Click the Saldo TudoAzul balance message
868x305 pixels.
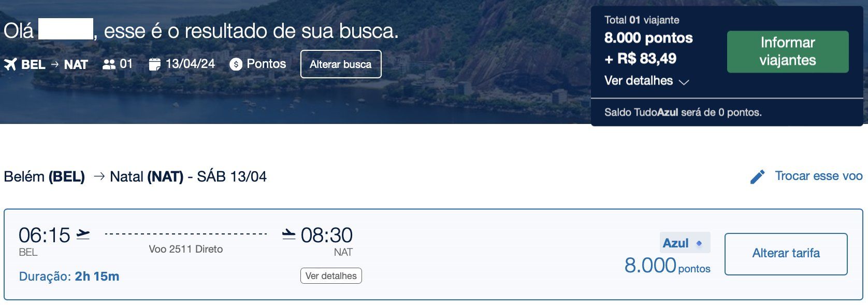(x=683, y=113)
